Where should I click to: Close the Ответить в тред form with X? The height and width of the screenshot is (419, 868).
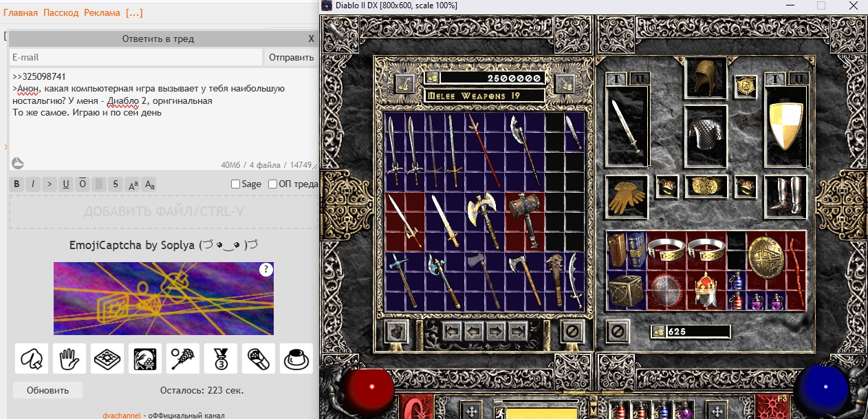[x=311, y=39]
